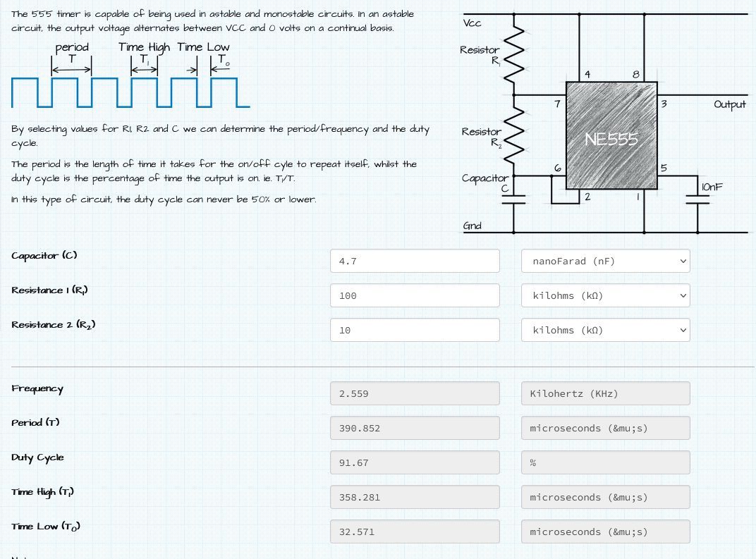Click the Time Low microseconds unit field
756x559 pixels.
coord(606,532)
